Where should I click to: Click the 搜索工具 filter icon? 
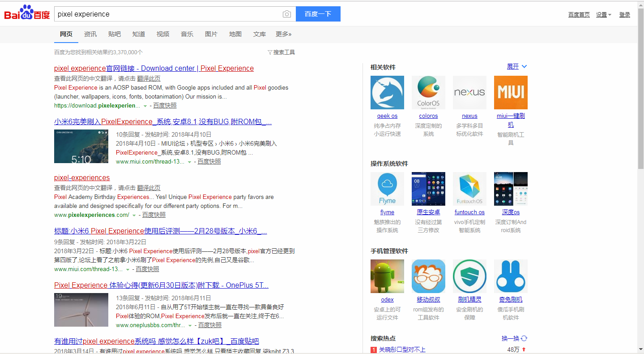click(270, 52)
